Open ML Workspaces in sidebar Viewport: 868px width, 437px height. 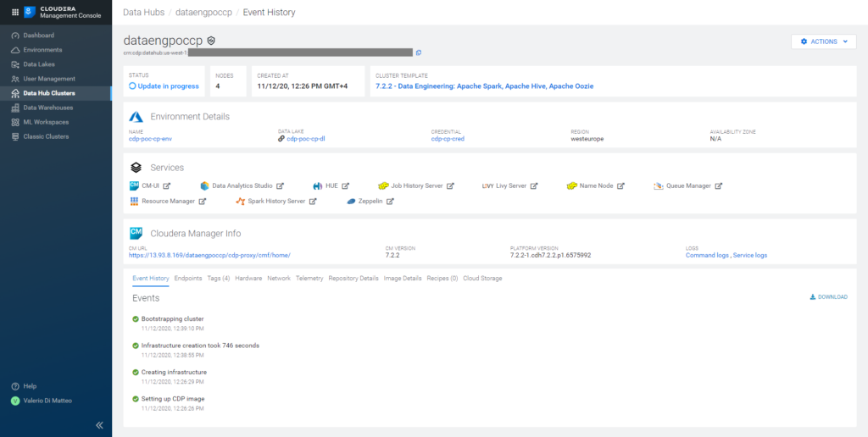56,122
